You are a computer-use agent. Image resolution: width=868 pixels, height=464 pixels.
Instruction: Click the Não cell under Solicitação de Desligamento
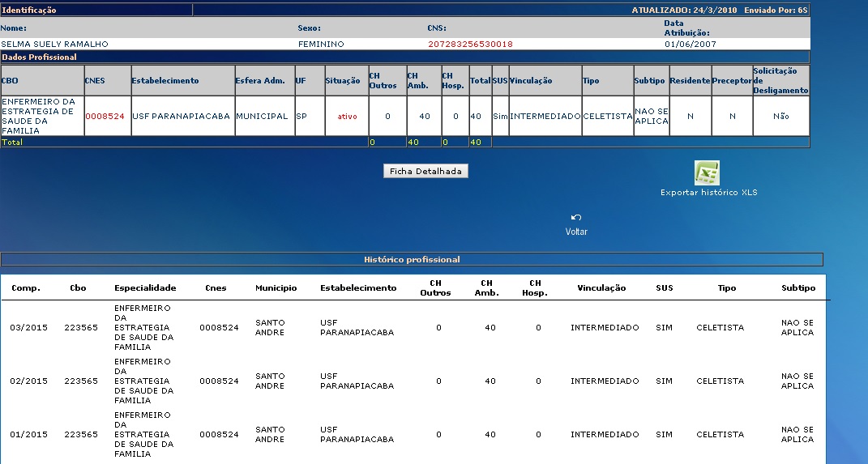pos(780,117)
